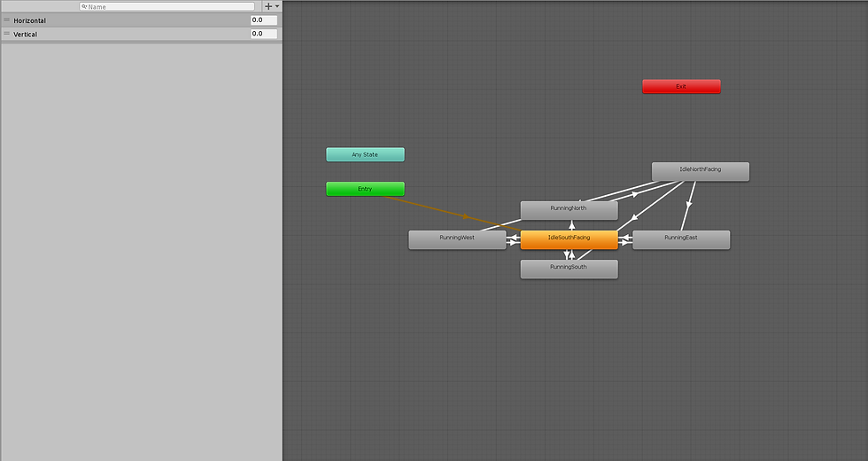Select the RunningEast state node

tap(681, 240)
